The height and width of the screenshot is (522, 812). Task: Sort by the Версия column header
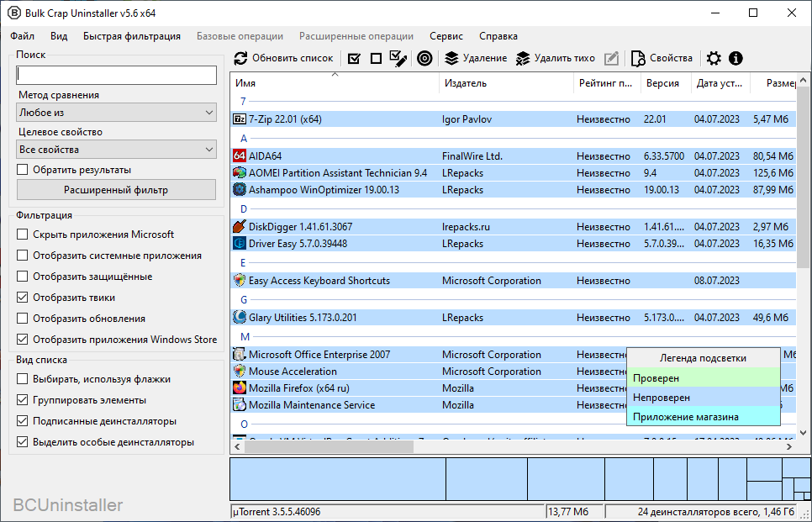666,83
